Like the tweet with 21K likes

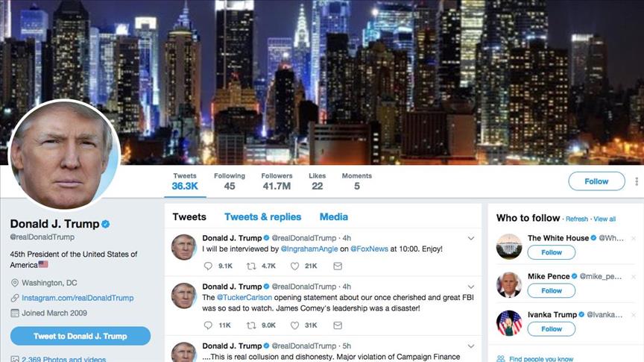[295, 266]
